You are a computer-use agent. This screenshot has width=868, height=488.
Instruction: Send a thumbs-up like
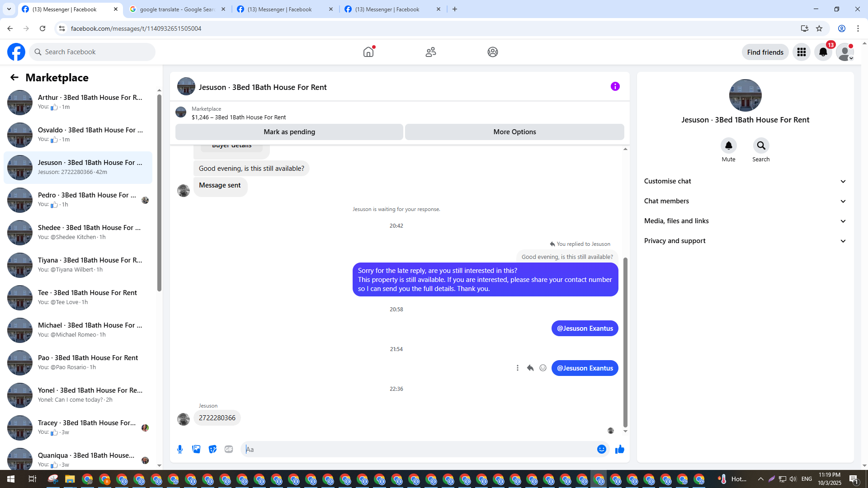pyautogui.click(x=620, y=449)
